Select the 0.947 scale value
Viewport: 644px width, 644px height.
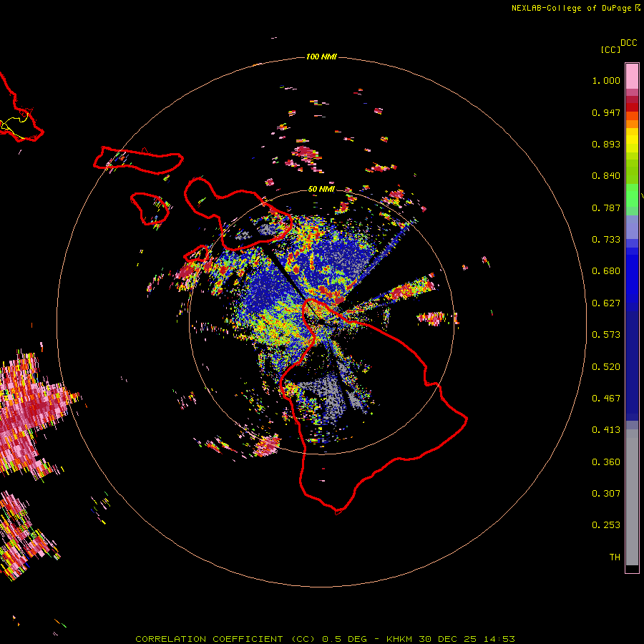coord(606,112)
